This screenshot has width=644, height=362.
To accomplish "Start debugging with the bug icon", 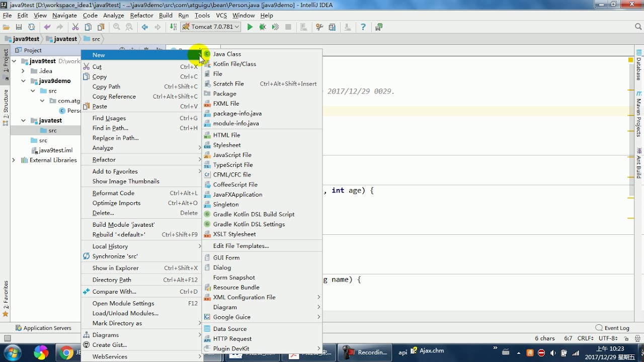I will (x=263, y=27).
